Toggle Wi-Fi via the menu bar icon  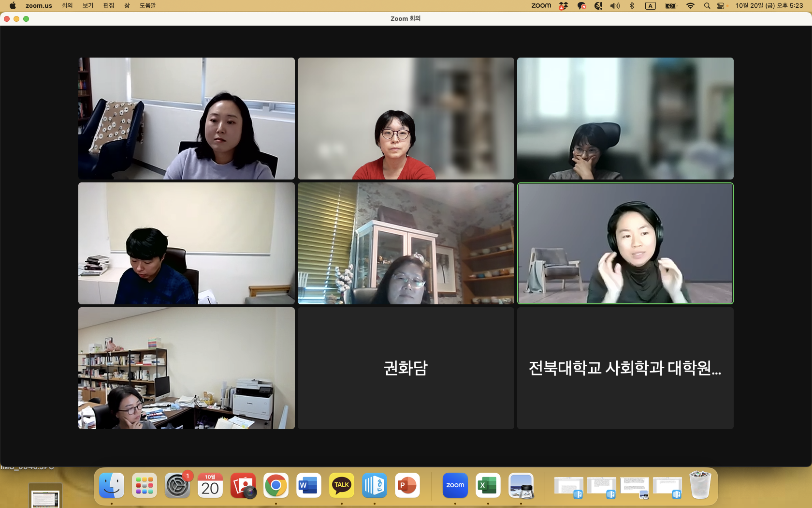pyautogui.click(x=690, y=5)
